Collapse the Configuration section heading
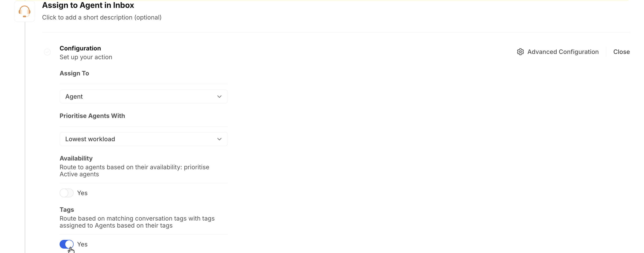 tap(80, 48)
